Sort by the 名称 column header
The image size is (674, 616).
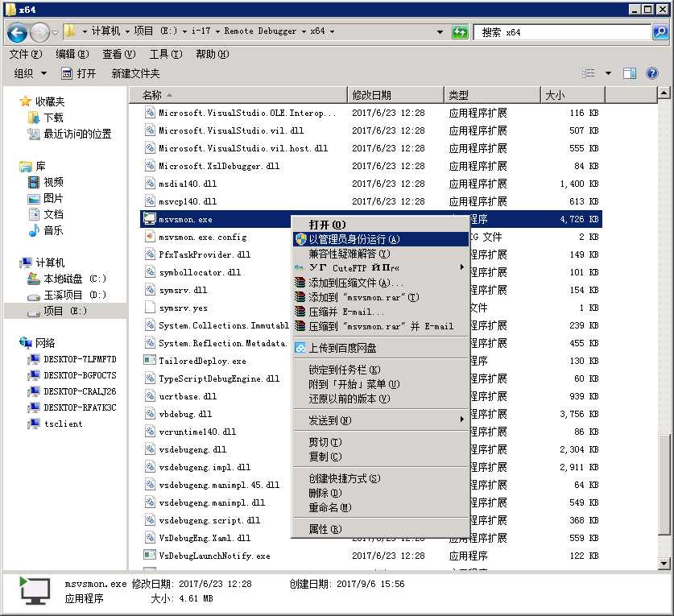(238, 95)
